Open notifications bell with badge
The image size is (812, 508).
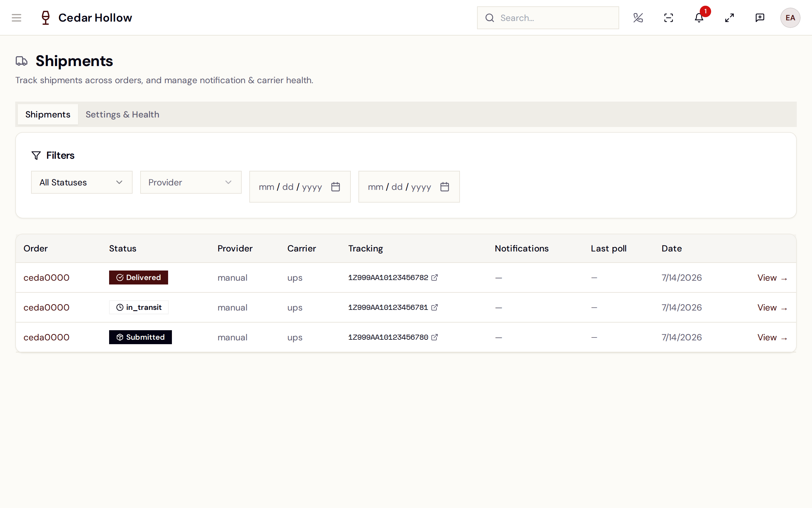click(x=699, y=18)
